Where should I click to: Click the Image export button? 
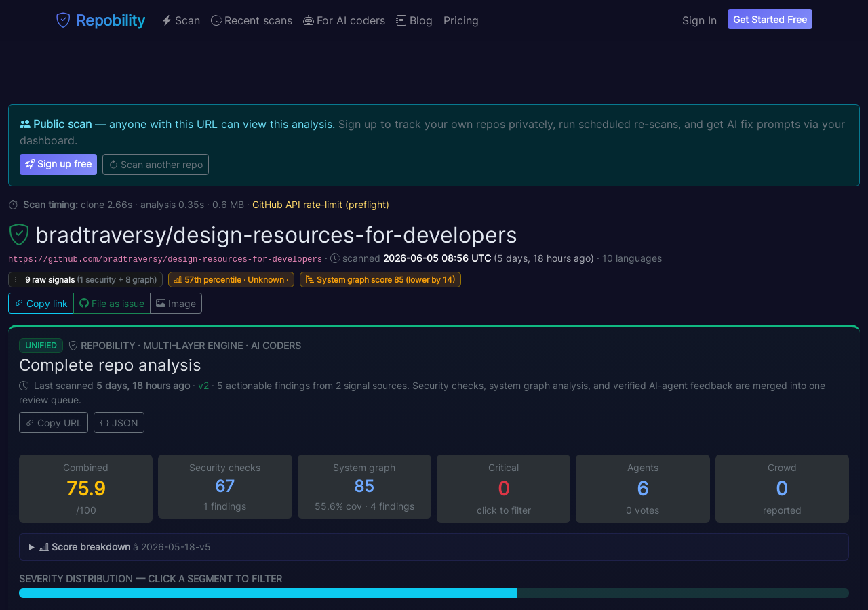tap(176, 303)
